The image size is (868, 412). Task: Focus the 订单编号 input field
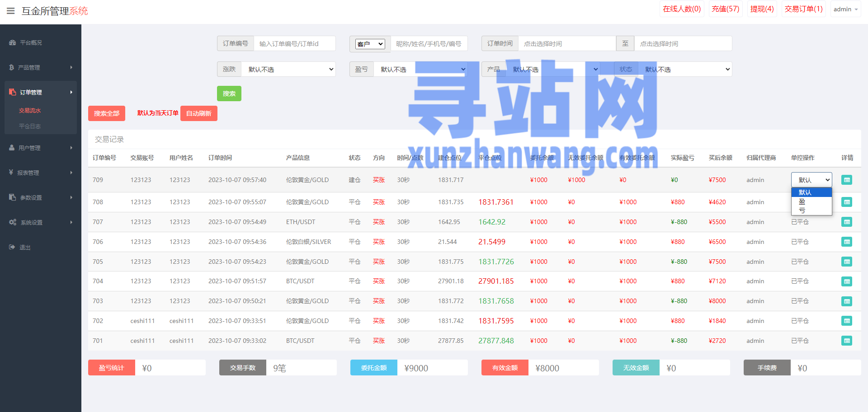(294, 44)
